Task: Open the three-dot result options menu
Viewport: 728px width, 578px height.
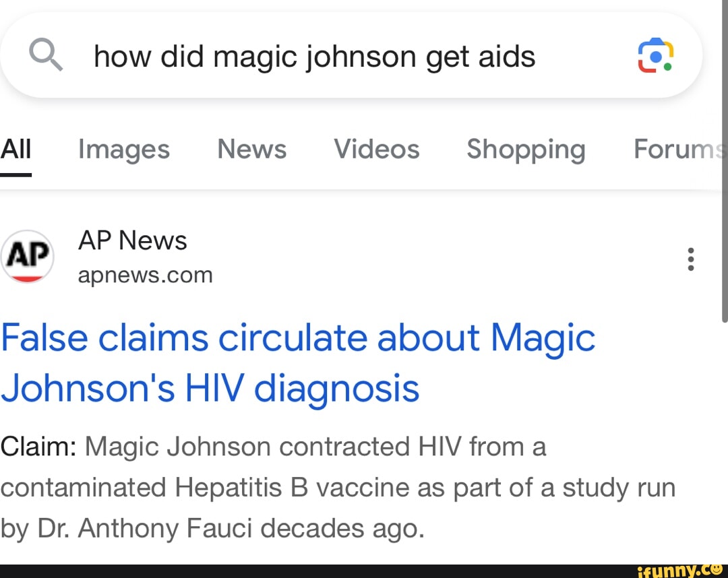Action: pos(690,259)
